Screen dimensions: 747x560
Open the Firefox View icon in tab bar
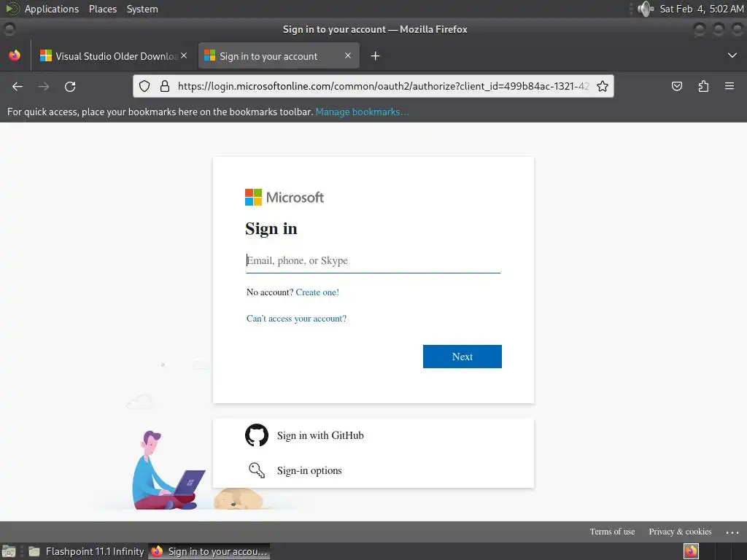click(x=15, y=55)
